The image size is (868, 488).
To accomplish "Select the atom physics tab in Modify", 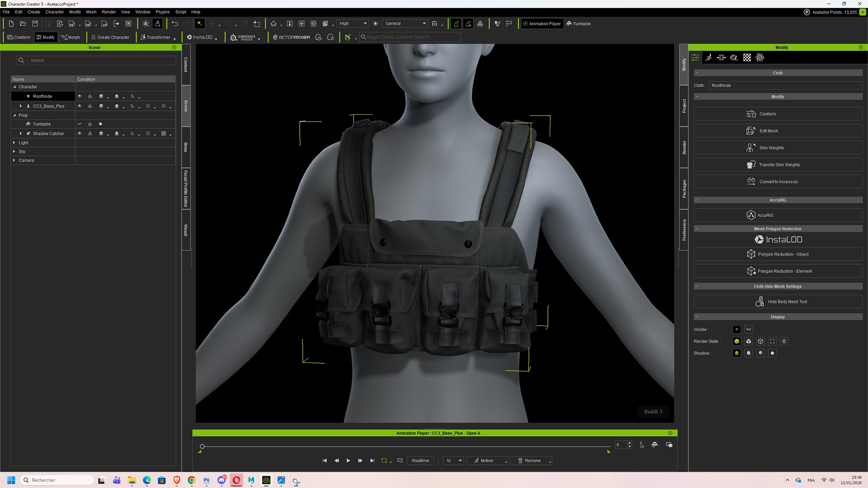I will 759,57.
